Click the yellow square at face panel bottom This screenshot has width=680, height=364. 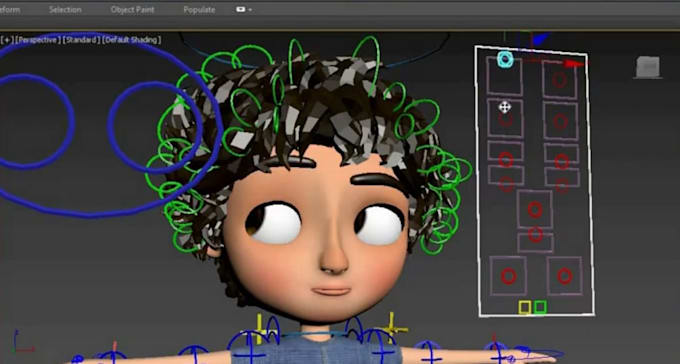tap(525, 308)
